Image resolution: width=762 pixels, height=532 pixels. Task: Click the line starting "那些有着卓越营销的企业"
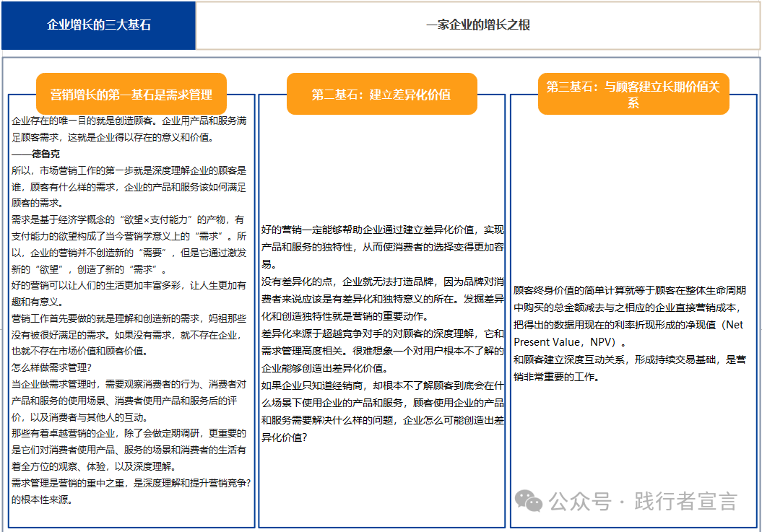[x=129, y=433]
